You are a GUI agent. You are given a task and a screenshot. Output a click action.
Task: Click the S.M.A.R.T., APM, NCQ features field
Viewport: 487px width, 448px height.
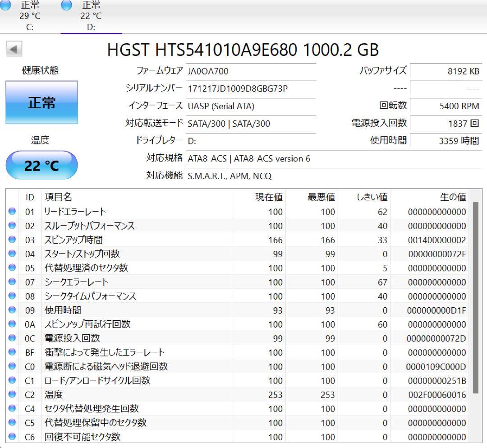tap(334, 176)
